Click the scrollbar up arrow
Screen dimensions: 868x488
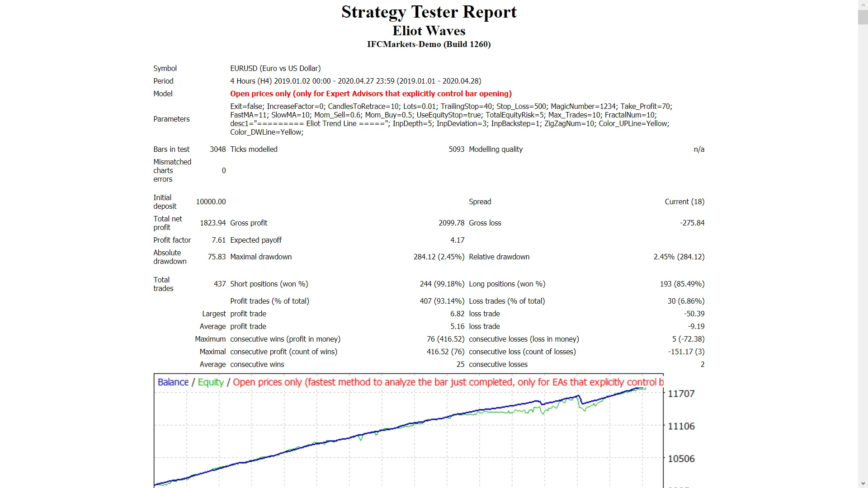tap(863, 4)
